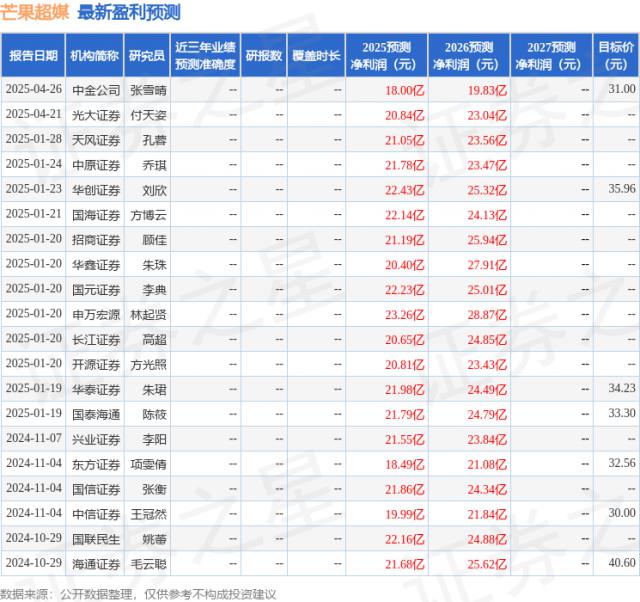The width and height of the screenshot is (640, 602).
Task: Click the 目标价 column header
Action: [x=616, y=56]
